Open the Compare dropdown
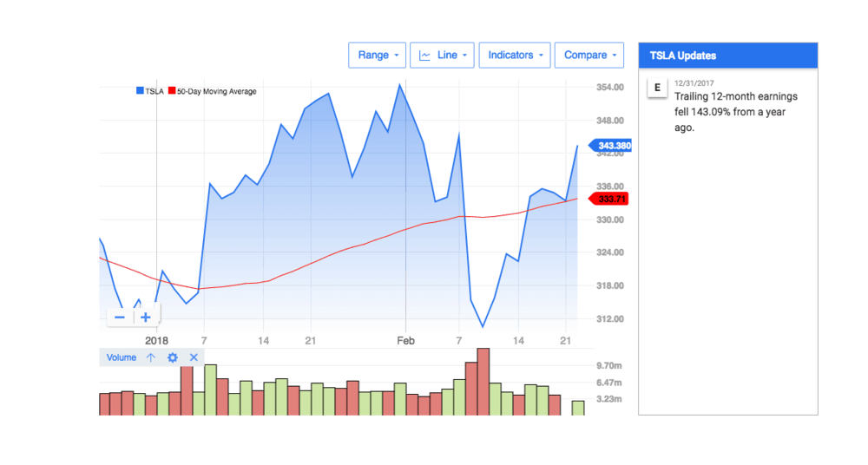Viewport: 868px width, 465px height. click(589, 56)
